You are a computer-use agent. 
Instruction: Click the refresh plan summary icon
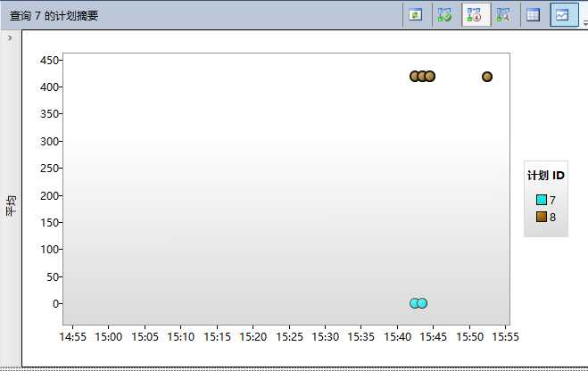point(415,15)
